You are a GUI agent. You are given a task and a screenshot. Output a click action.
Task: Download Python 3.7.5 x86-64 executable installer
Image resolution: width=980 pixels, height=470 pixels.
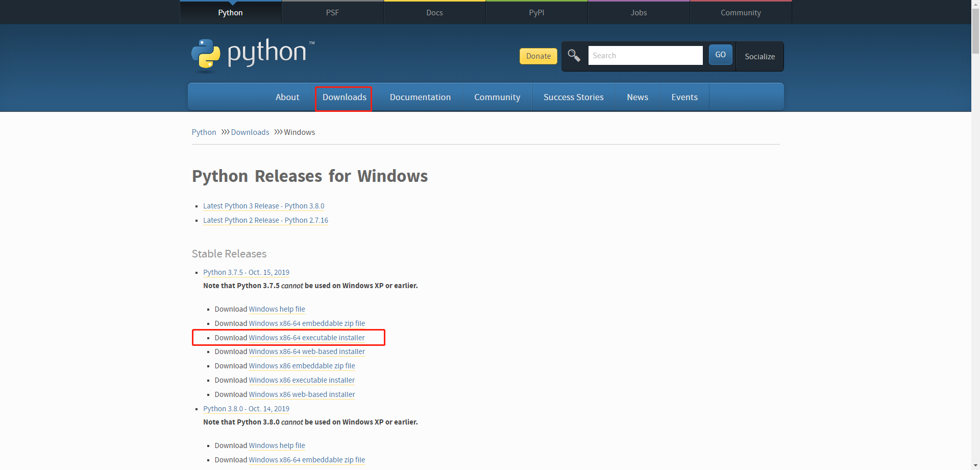tap(306, 338)
